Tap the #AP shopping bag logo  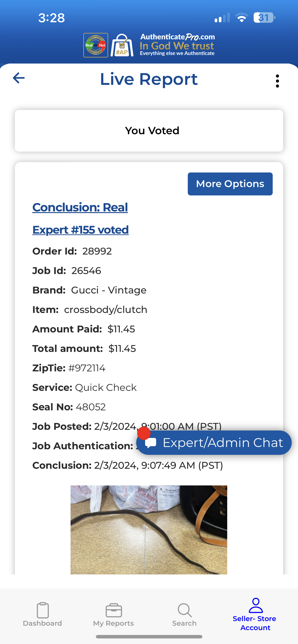(122, 45)
